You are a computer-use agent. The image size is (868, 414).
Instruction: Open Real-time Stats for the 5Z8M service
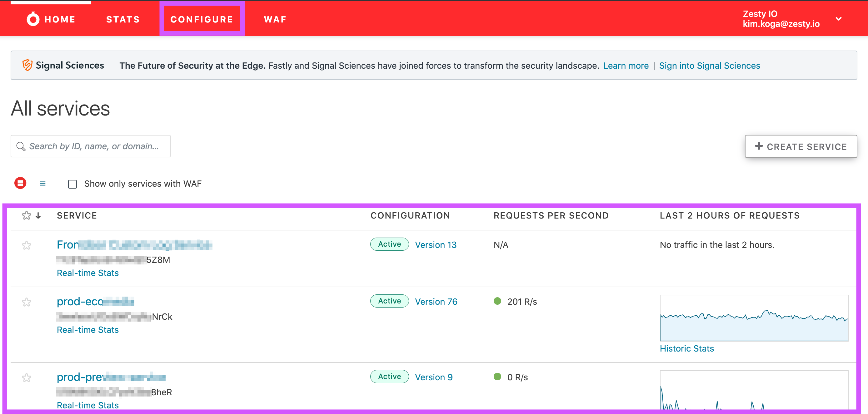(x=87, y=273)
